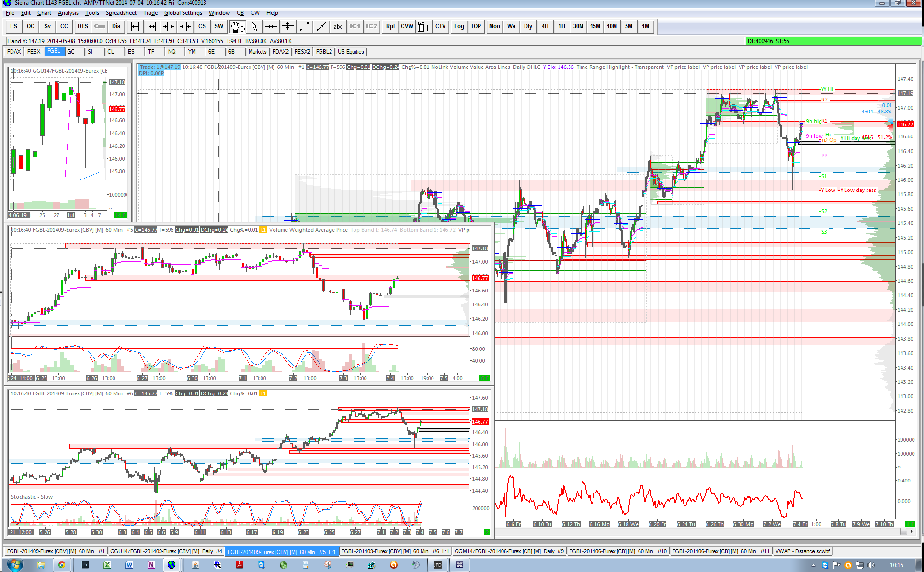Image resolution: width=924 pixels, height=572 pixels.
Task: Select the interactive scroll hand tool
Action: (x=237, y=26)
